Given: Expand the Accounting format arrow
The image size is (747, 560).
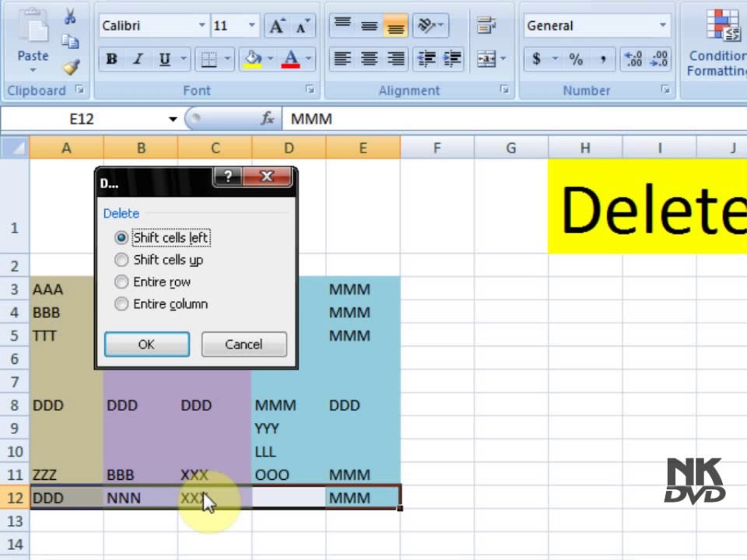Looking at the screenshot, I should pyautogui.click(x=555, y=59).
